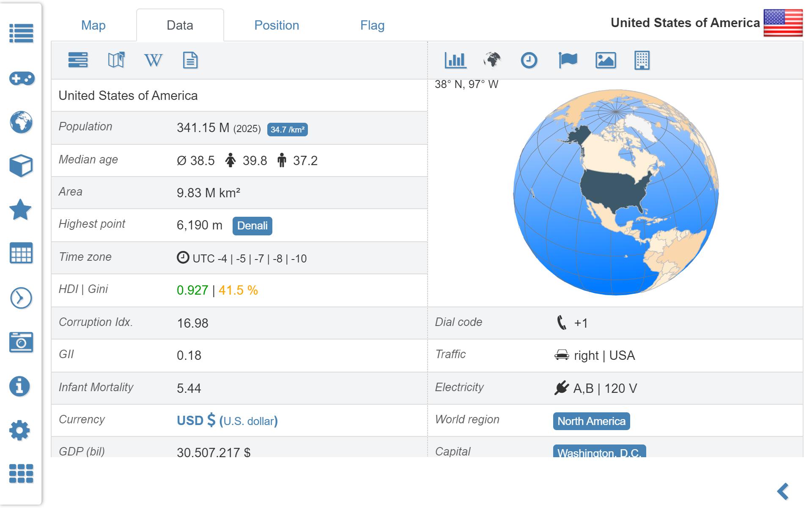
Task: Switch to the Position tab
Action: coord(277,25)
